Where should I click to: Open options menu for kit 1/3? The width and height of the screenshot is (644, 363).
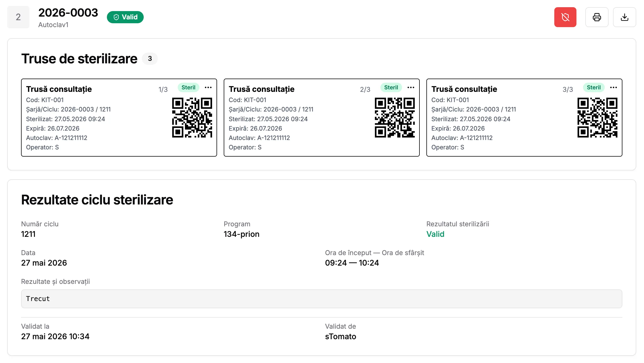pos(208,87)
